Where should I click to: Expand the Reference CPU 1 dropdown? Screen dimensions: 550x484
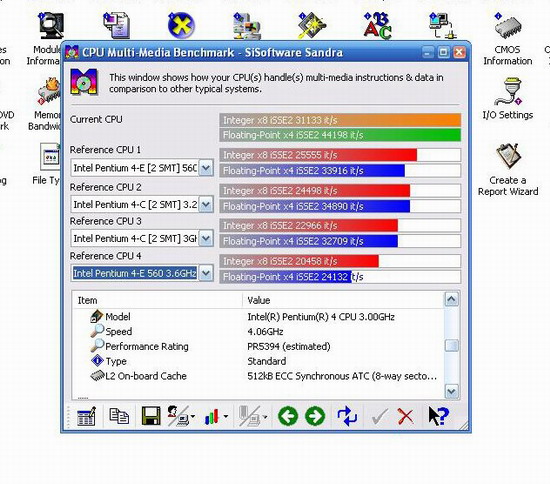click(206, 168)
